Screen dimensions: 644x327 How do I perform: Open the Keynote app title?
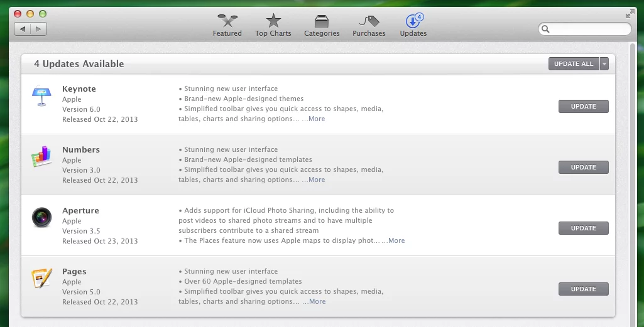coord(79,88)
